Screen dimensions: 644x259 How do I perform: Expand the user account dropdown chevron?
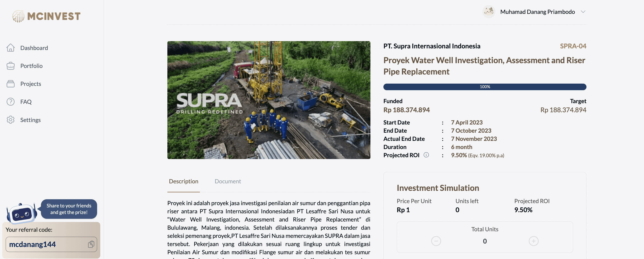pyautogui.click(x=583, y=12)
